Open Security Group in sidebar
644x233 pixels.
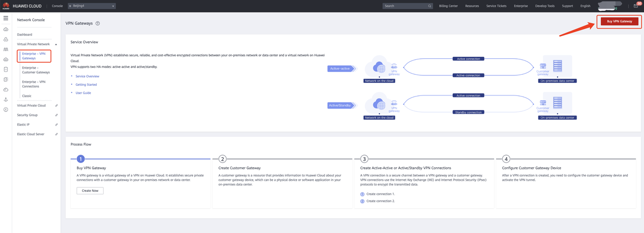coord(27,115)
